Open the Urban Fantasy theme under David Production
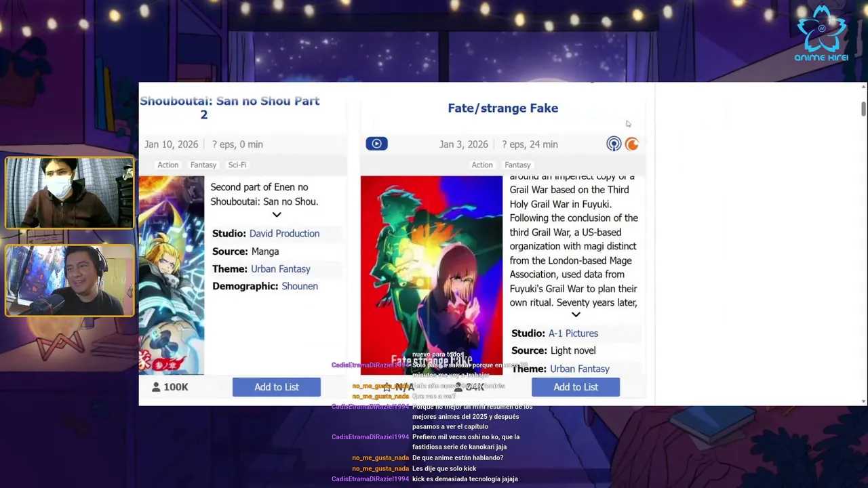The height and width of the screenshot is (488, 868). click(x=281, y=269)
